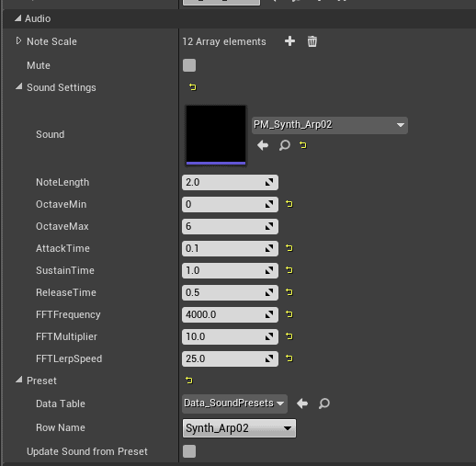Browse to PM_Synth_Arp02 in Content Browser
The width and height of the screenshot is (476, 466).
(x=285, y=145)
